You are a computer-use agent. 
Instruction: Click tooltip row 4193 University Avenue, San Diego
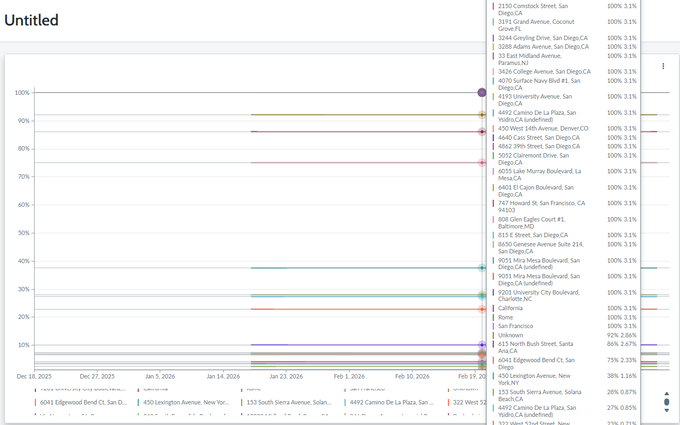(565, 100)
